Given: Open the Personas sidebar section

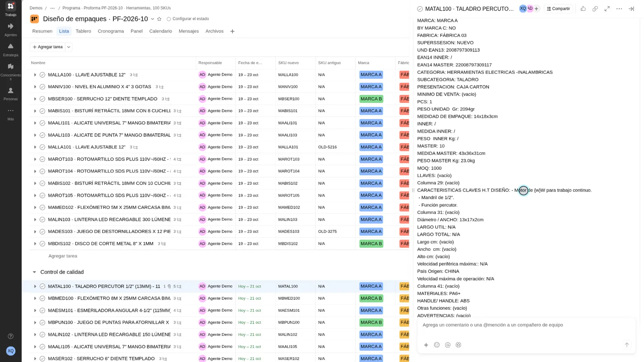Looking at the screenshot, I should tap(10, 94).
